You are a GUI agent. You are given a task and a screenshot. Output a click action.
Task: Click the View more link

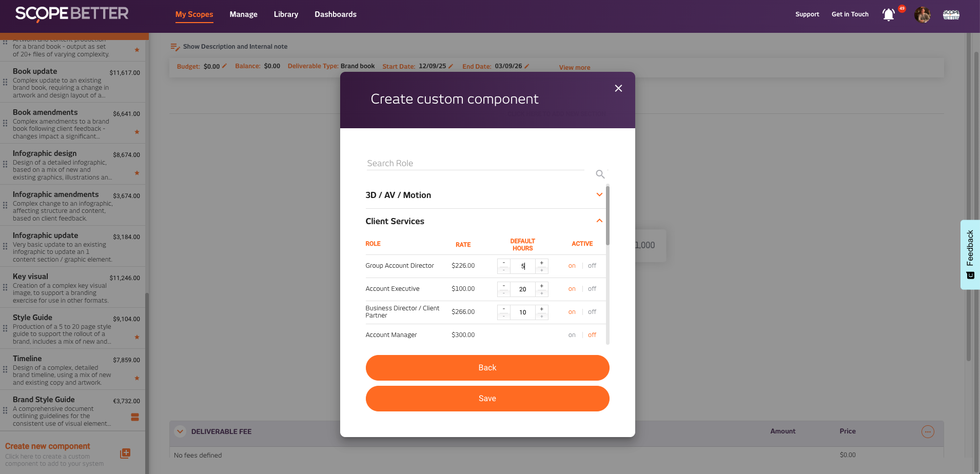click(574, 68)
